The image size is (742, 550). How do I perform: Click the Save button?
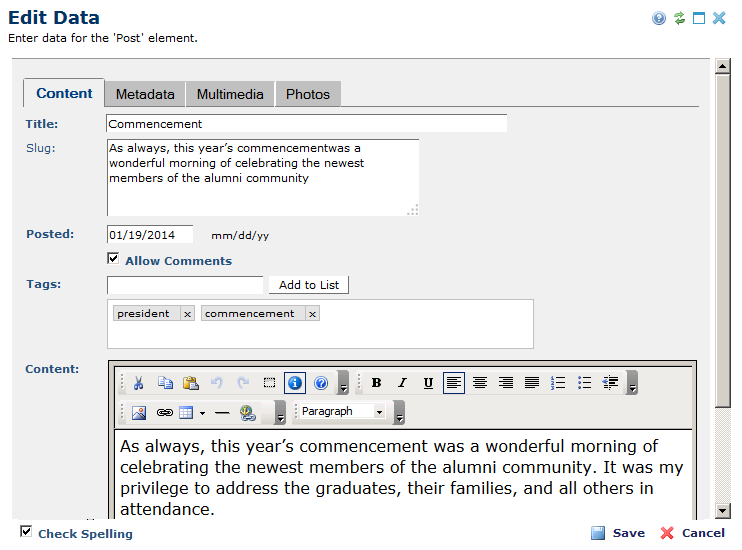(618, 533)
